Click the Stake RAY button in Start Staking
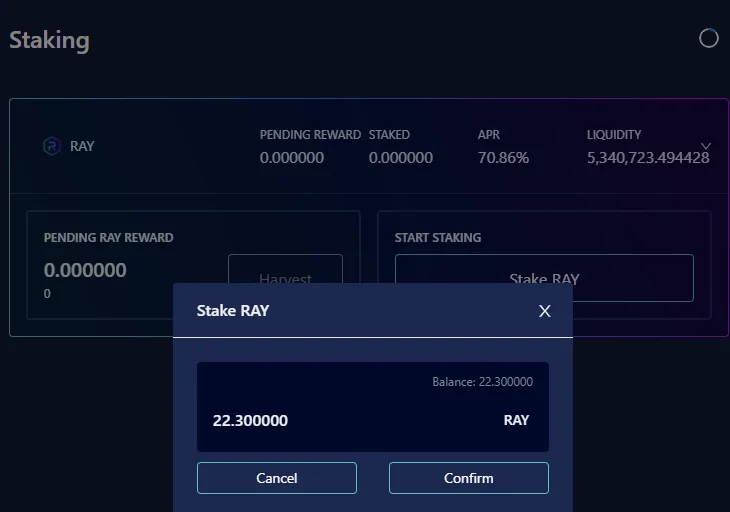Image resolution: width=730 pixels, height=512 pixels. click(x=544, y=278)
